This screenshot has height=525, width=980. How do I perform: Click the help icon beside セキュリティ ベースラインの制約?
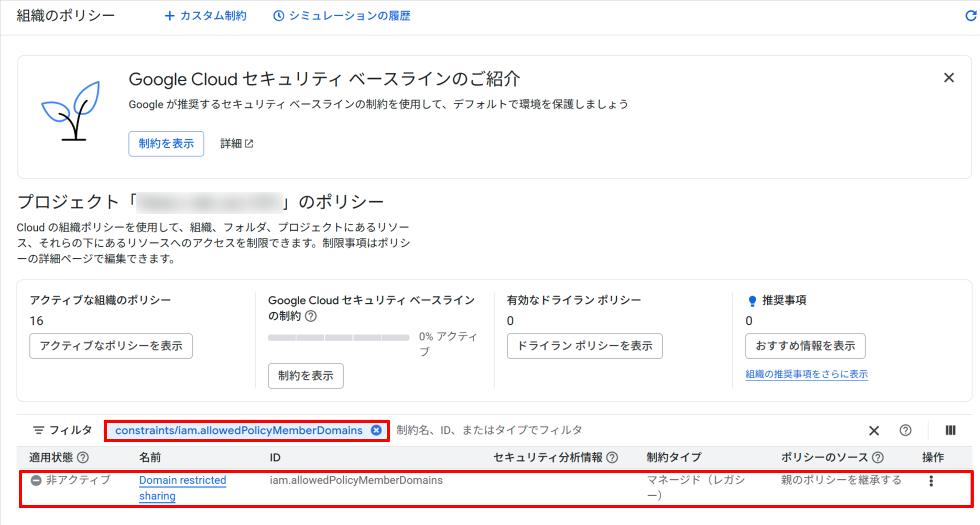(310, 316)
